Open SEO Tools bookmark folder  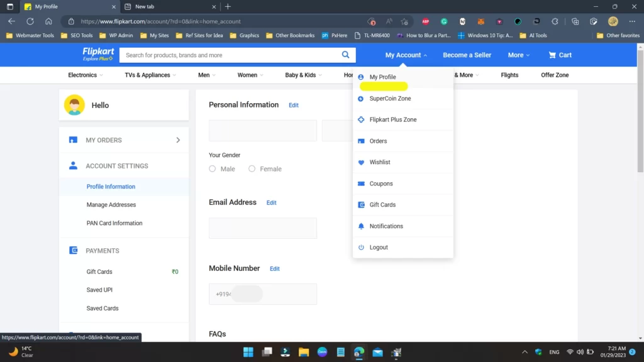click(x=77, y=35)
